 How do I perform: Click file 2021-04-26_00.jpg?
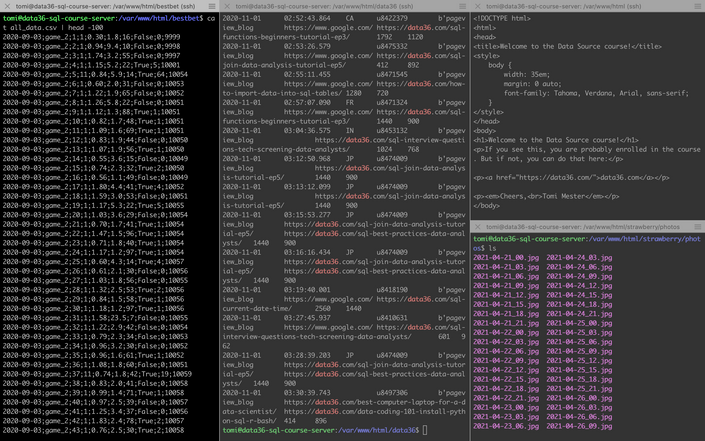click(x=579, y=398)
